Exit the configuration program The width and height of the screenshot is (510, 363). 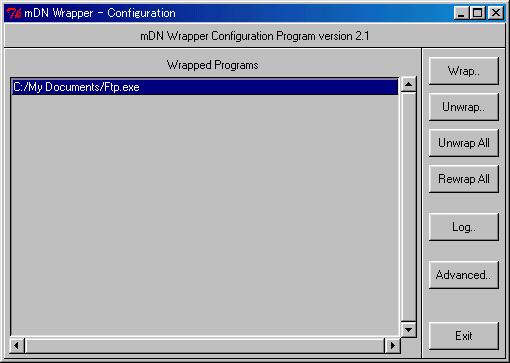coord(463,336)
